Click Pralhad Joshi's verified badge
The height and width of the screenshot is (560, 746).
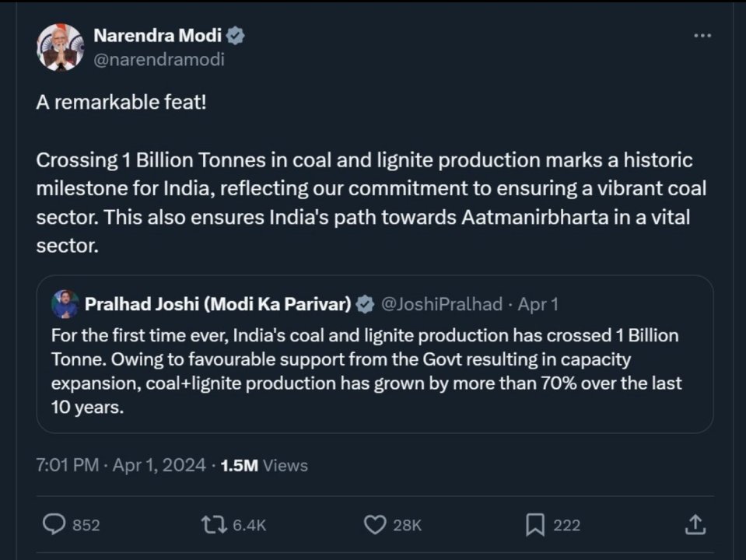364,304
